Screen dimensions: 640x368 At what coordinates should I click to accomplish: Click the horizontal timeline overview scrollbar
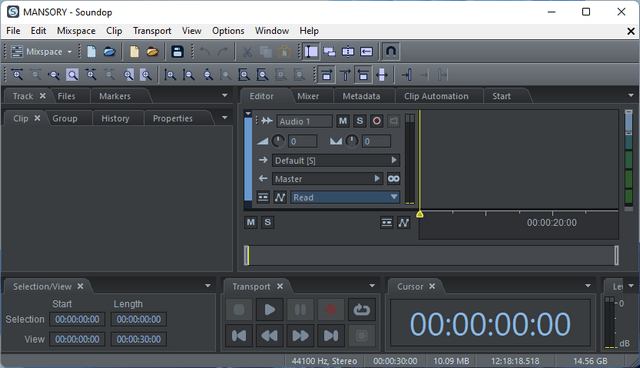431,255
